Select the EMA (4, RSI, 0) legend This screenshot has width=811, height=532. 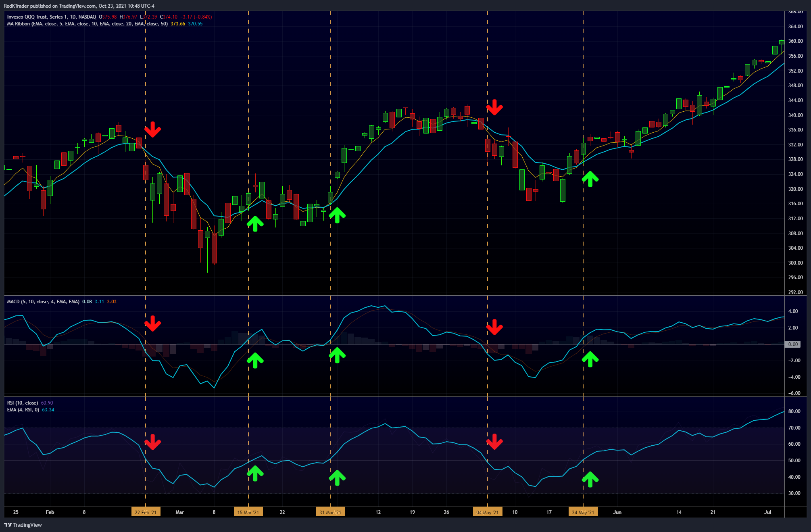tap(23, 410)
